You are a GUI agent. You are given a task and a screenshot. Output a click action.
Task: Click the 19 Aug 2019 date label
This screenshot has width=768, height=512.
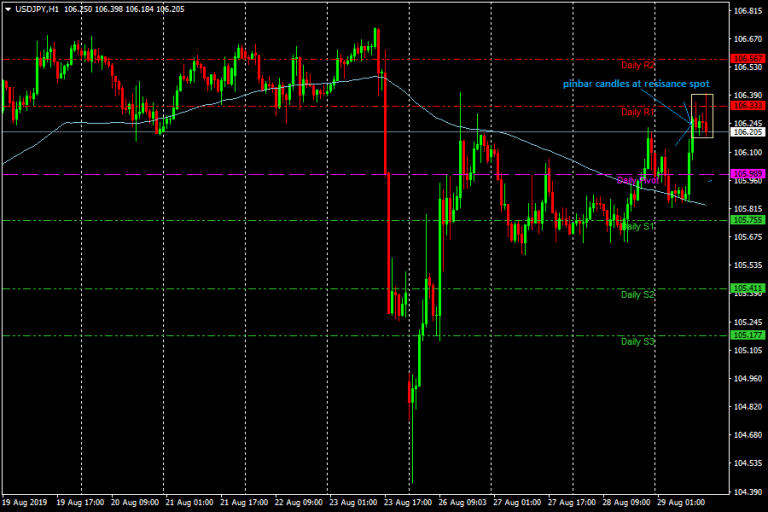tap(24, 501)
